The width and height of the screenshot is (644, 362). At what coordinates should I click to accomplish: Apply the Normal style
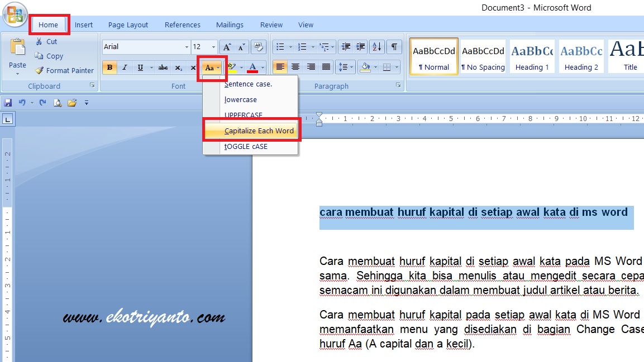click(x=434, y=57)
